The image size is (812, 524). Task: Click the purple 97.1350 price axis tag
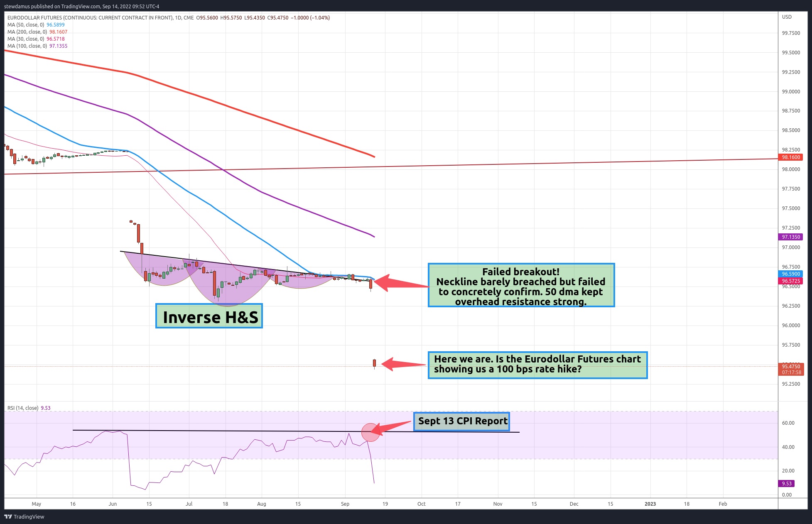pos(790,237)
